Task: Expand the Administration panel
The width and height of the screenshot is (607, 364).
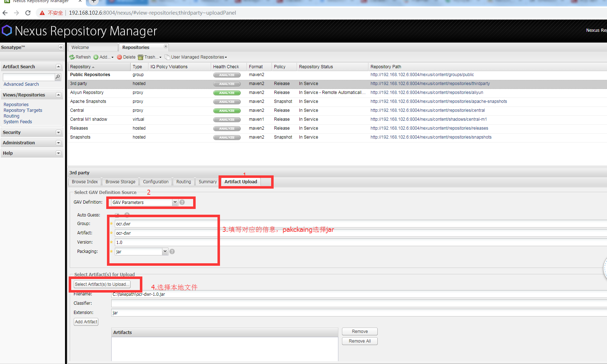Action: pos(58,143)
